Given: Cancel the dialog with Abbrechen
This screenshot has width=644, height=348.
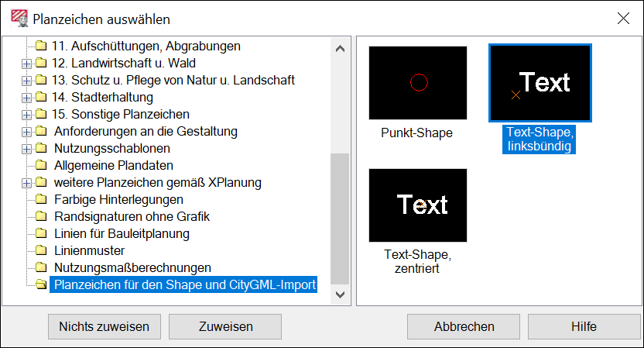Looking at the screenshot, I should (464, 327).
